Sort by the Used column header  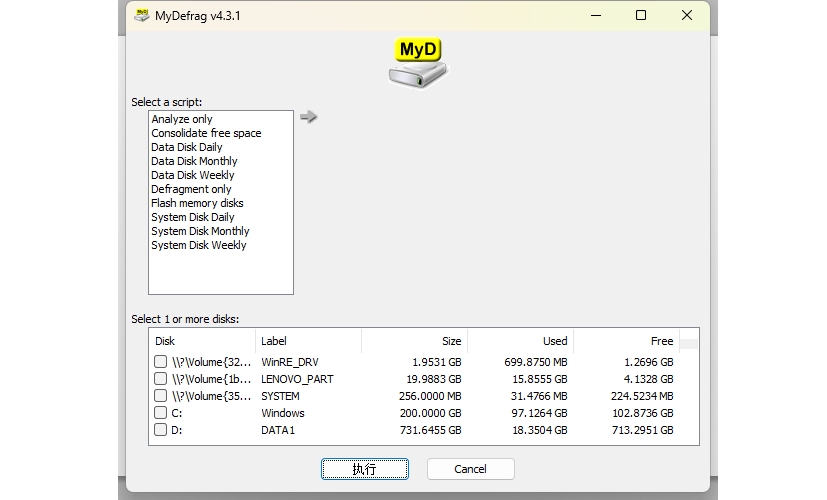tap(521, 341)
